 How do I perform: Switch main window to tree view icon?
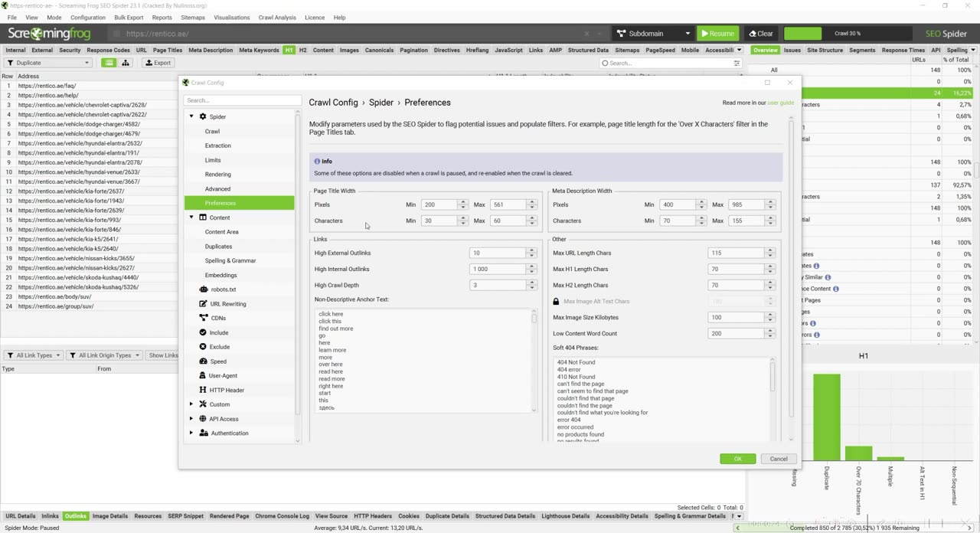[x=126, y=63]
